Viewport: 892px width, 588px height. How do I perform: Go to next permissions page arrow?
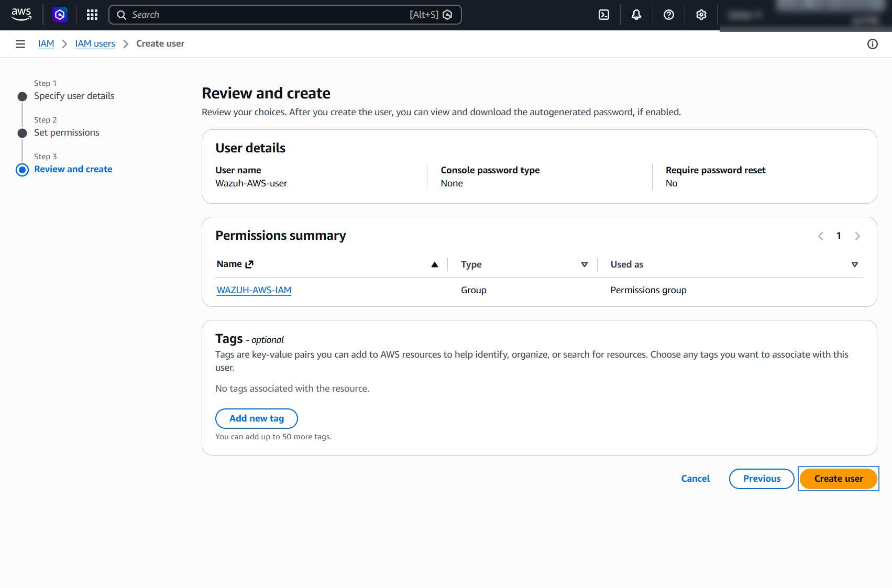click(857, 236)
